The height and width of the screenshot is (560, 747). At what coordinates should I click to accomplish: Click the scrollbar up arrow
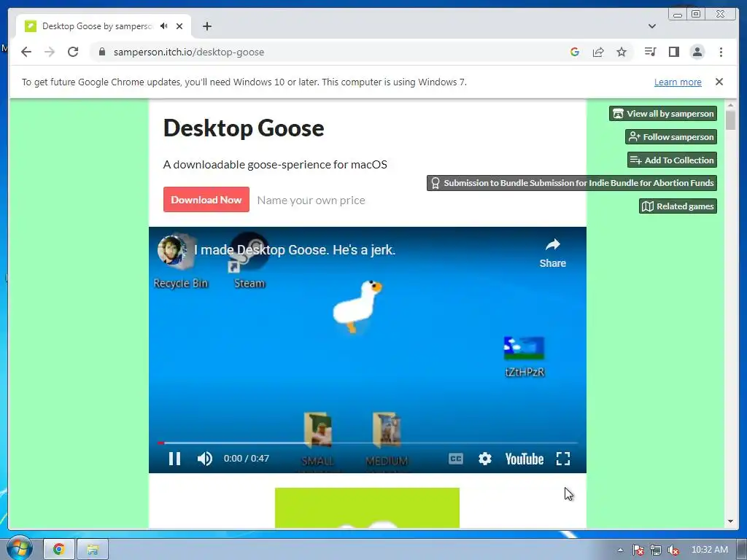[x=730, y=105]
